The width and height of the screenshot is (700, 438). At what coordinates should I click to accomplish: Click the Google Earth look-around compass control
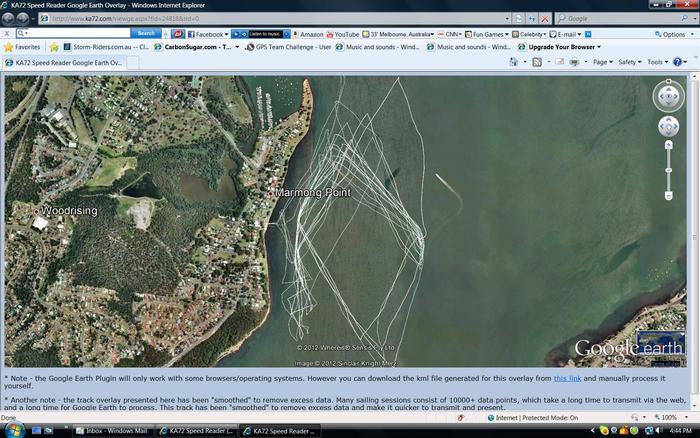pos(668,96)
